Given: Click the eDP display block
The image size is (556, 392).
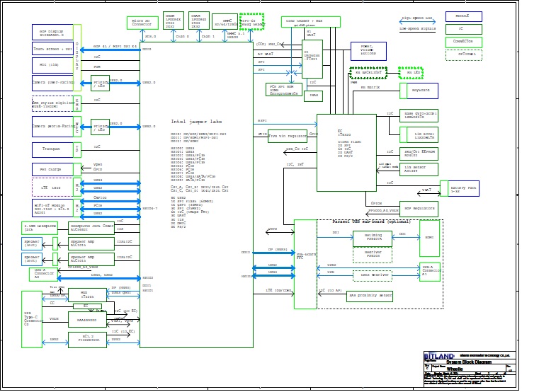Looking at the screenshot, I should click(x=52, y=33).
